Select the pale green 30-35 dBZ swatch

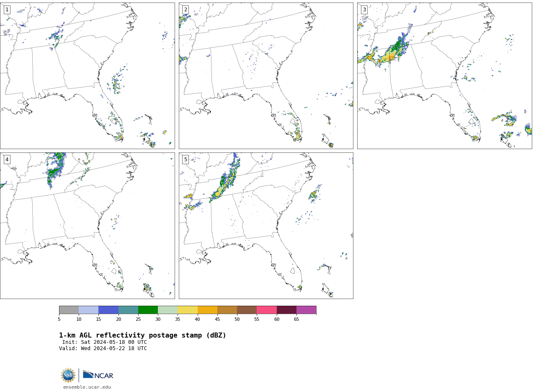(167, 310)
